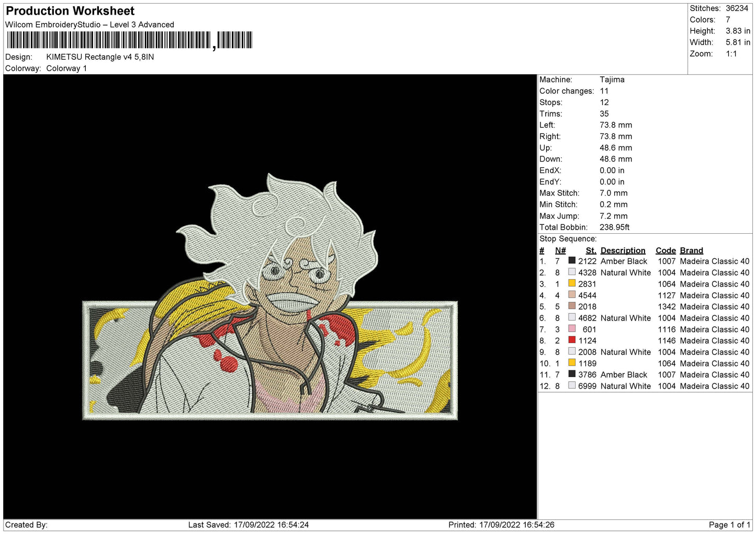Click the brown swatch beside stitch count 2018

point(572,306)
